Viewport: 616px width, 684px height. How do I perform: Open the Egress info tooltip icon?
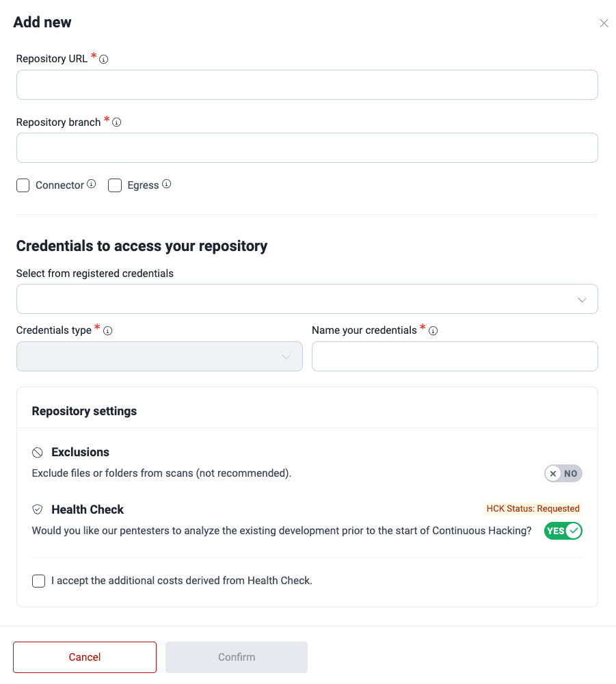tap(166, 184)
